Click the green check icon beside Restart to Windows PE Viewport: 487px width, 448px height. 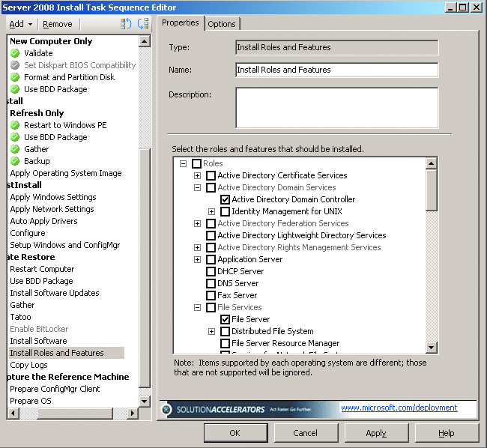coord(15,125)
